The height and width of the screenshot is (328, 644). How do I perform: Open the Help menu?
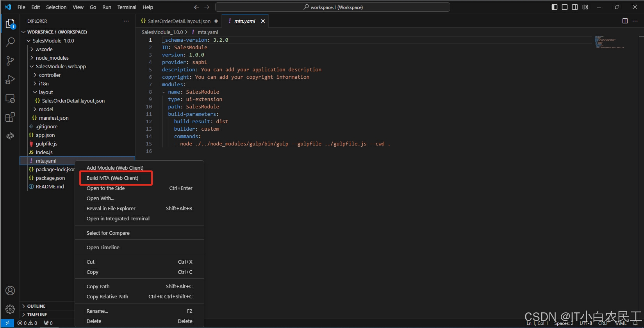[148, 7]
